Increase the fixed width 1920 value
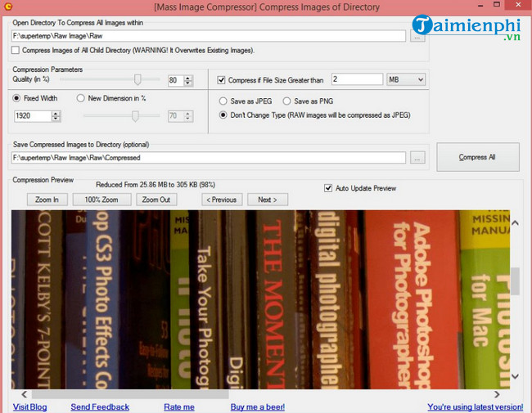Viewport: 532px width, 413px height. tap(56, 114)
